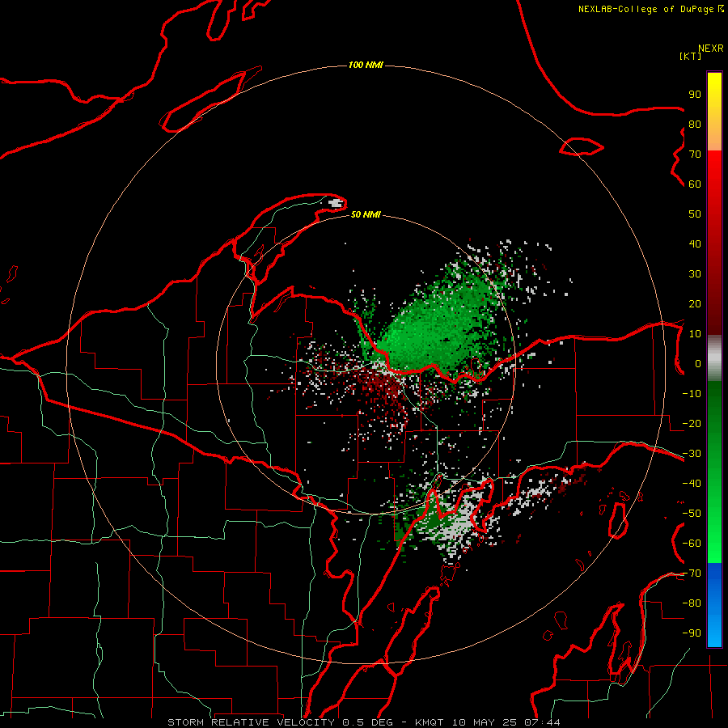Click the blue bottom segment of the colorbar
This screenshot has height=728, width=728.
coord(714,604)
